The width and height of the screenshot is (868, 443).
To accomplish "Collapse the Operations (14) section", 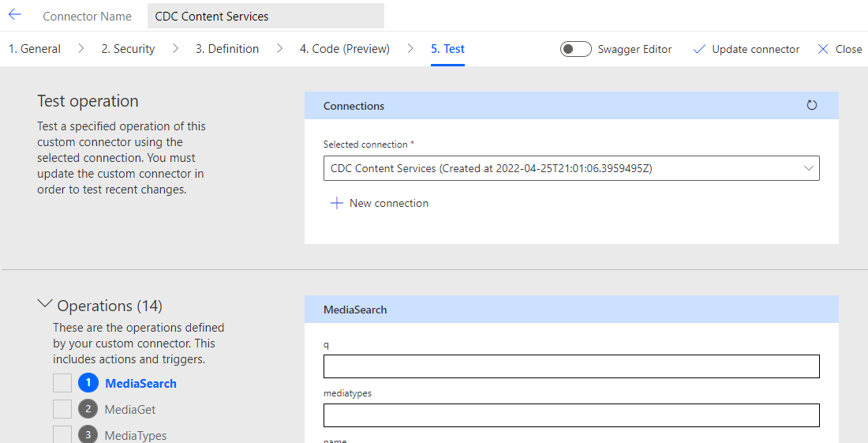I will [x=45, y=304].
